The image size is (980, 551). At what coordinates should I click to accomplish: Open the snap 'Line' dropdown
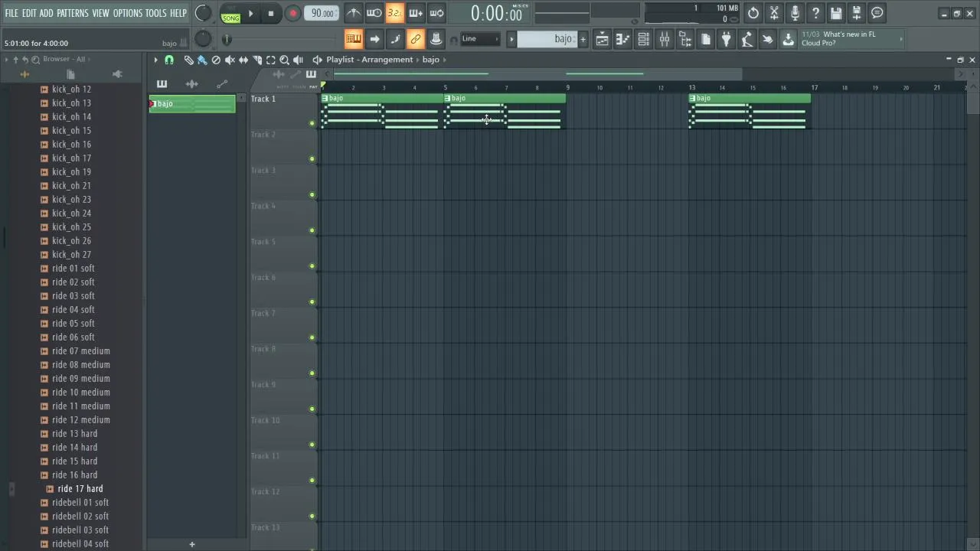pos(479,39)
